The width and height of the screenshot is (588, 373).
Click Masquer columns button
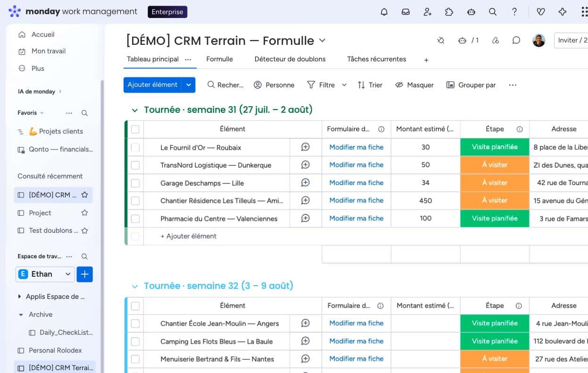point(414,85)
